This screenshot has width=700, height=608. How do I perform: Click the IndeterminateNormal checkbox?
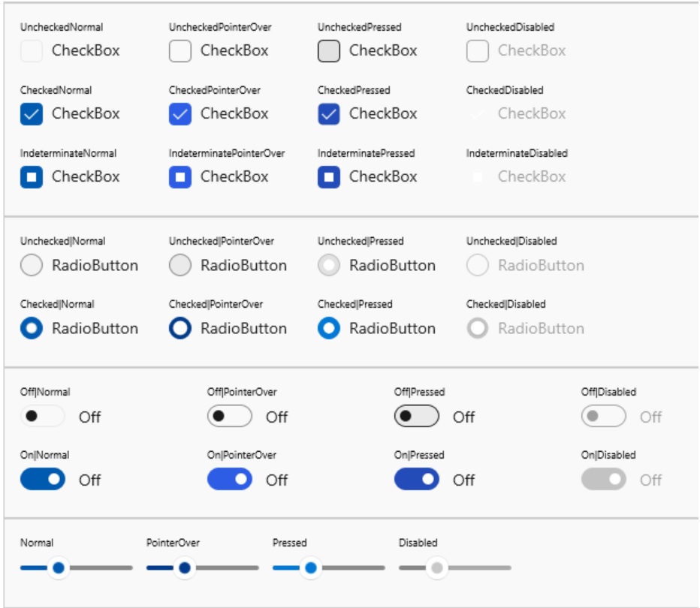point(32,177)
